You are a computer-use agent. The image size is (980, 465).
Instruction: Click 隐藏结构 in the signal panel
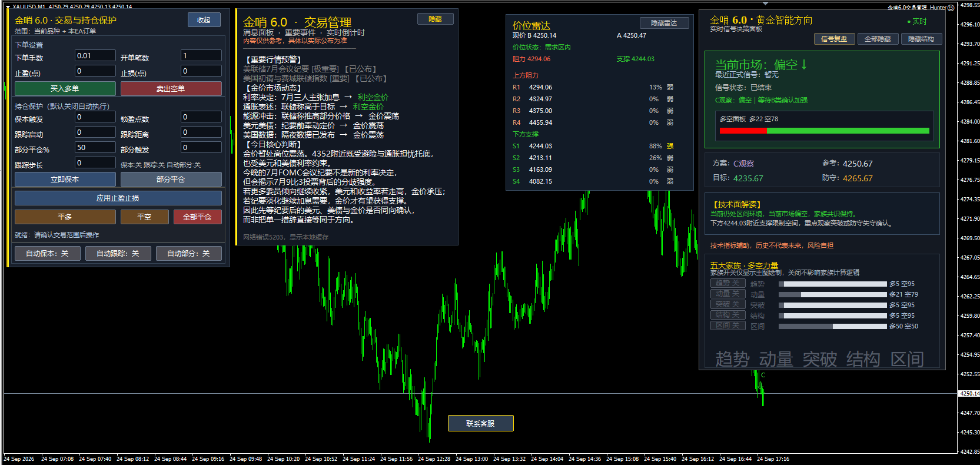coord(921,39)
